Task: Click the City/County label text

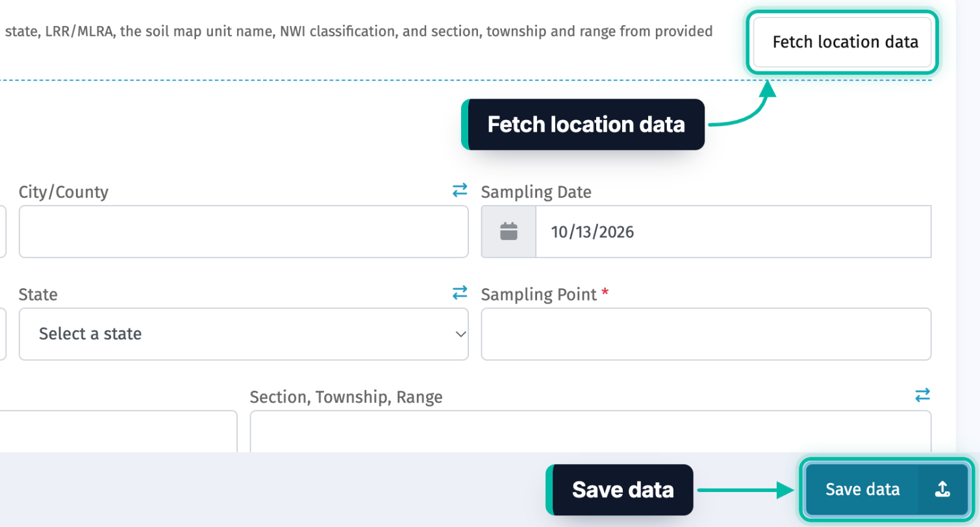Action: 64,192
